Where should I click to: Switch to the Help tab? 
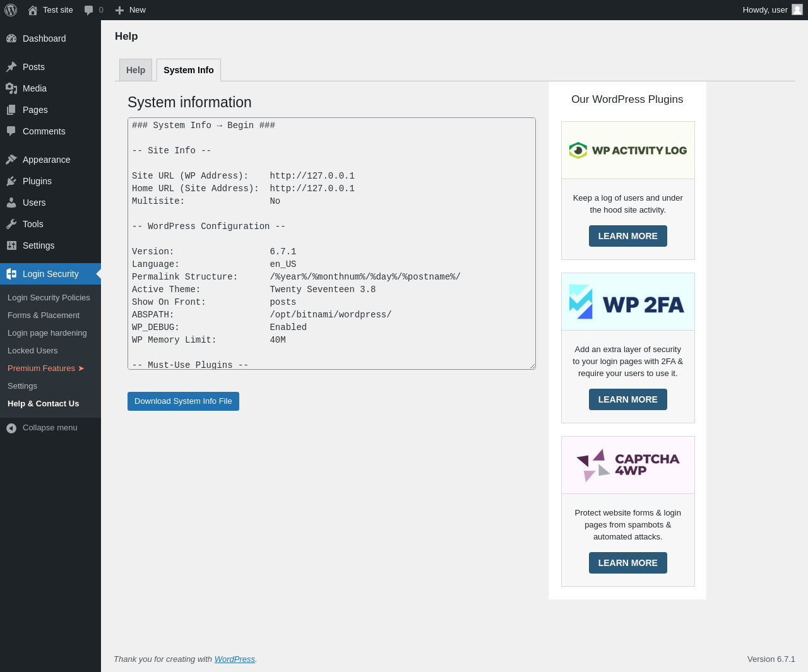(136, 70)
